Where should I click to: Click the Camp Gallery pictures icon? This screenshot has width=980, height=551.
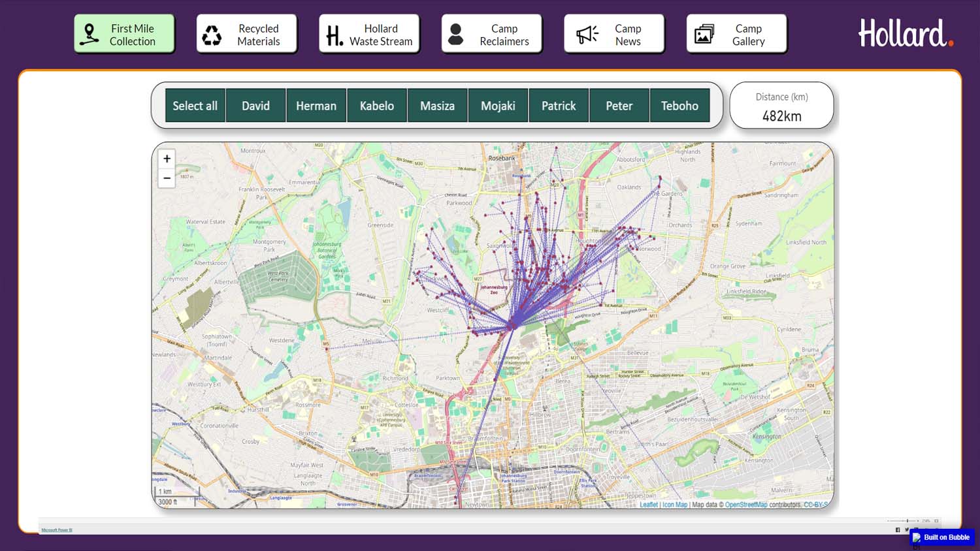click(704, 35)
